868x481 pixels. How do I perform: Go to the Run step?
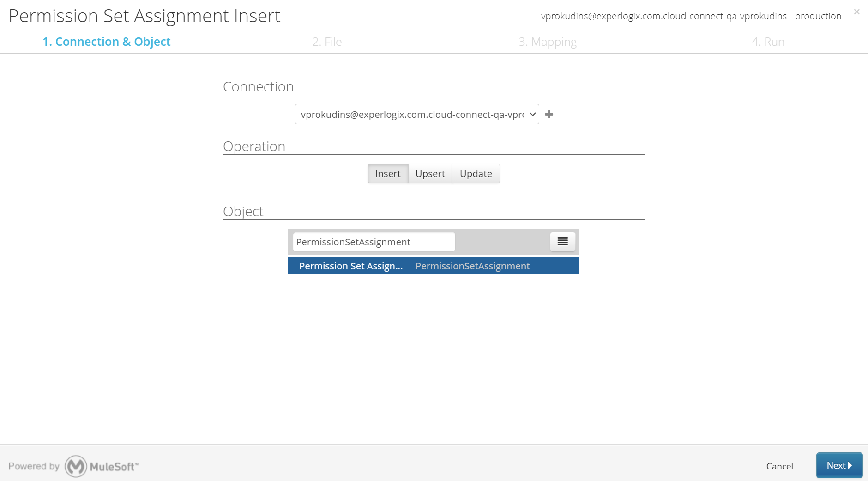(768, 42)
